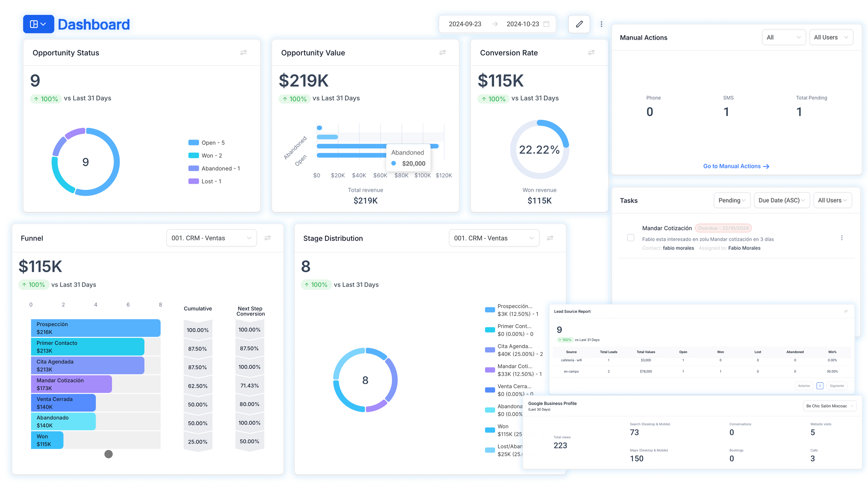Toggle Open legend item in Opportunity Status
Screen dimensions: 868x488
pyautogui.click(x=206, y=143)
